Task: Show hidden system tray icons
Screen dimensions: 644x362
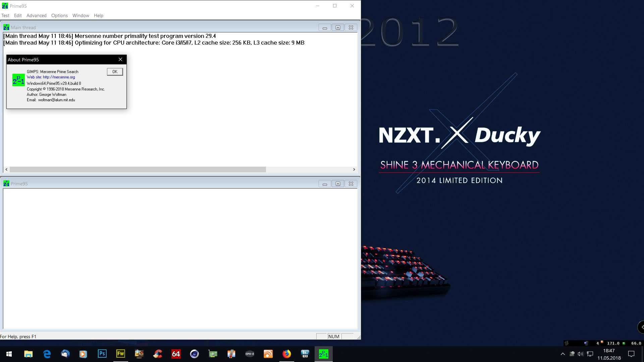Action: coord(563,354)
